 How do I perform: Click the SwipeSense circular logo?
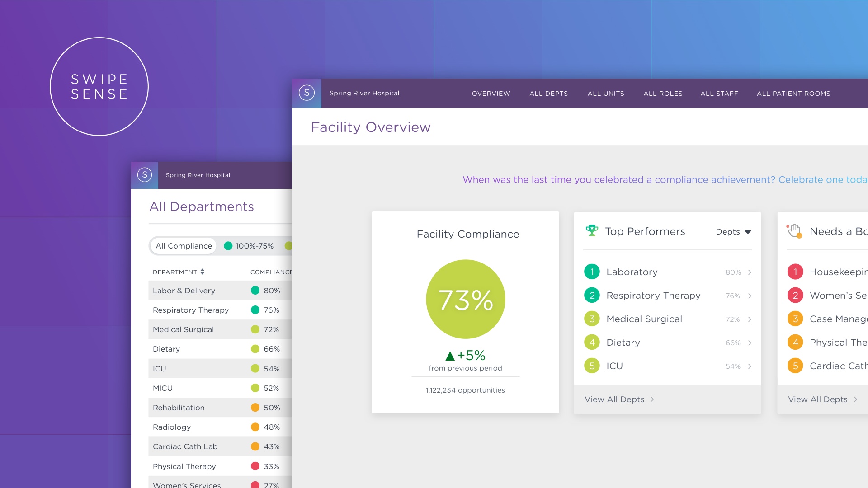pyautogui.click(x=99, y=86)
